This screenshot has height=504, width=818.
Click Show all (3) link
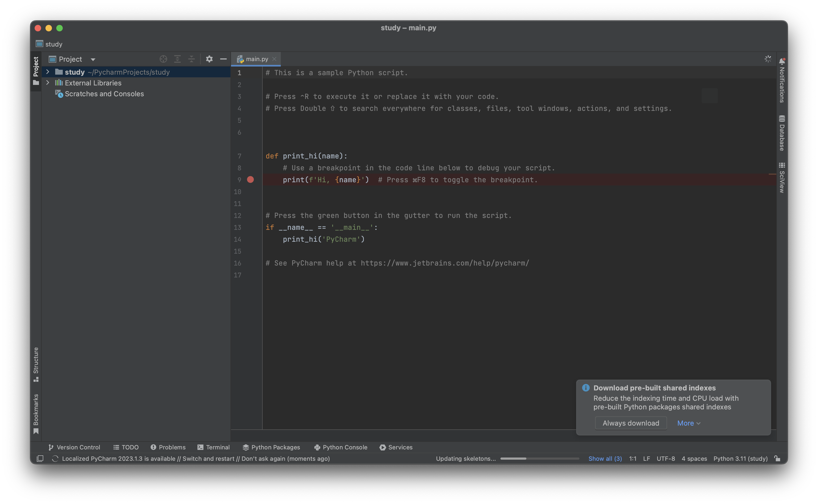tap(605, 458)
